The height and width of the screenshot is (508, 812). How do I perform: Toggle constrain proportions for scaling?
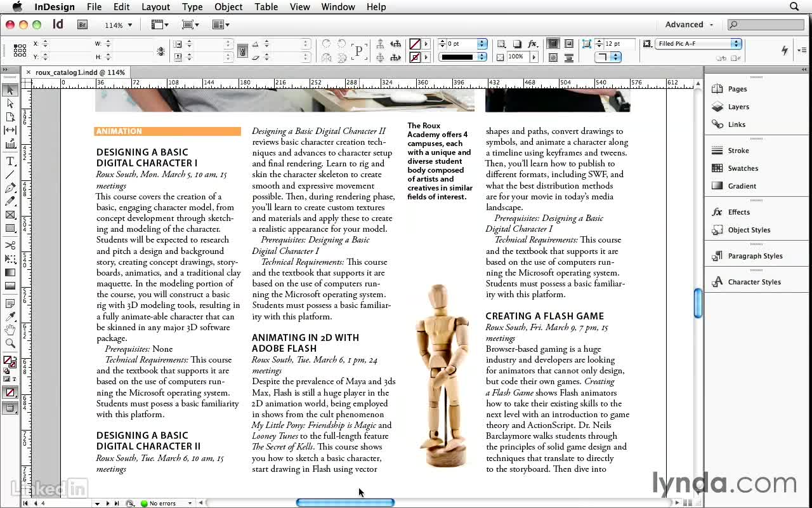click(x=242, y=51)
